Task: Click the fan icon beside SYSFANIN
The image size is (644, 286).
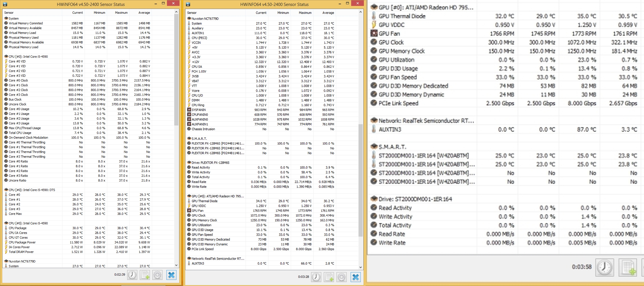Action: coord(189,110)
